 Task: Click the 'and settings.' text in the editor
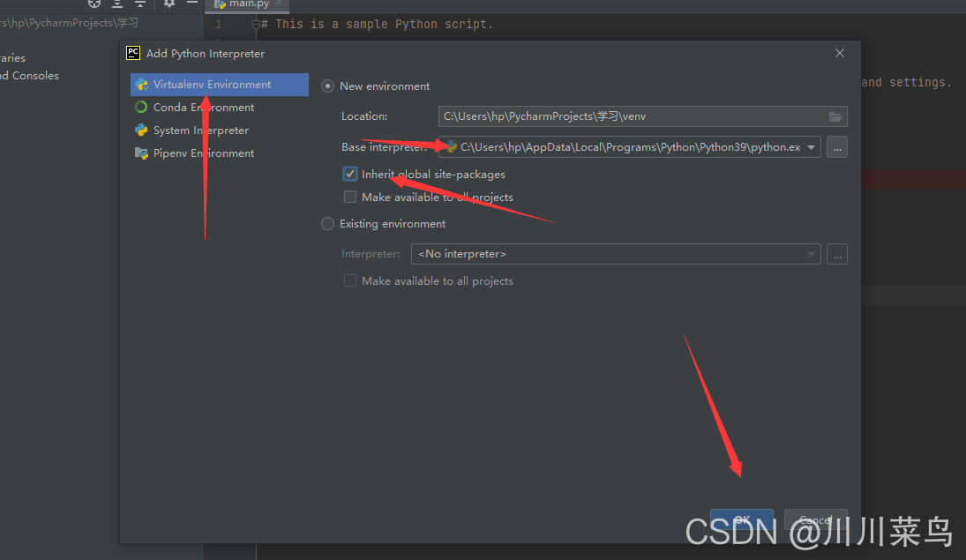[x=906, y=83]
